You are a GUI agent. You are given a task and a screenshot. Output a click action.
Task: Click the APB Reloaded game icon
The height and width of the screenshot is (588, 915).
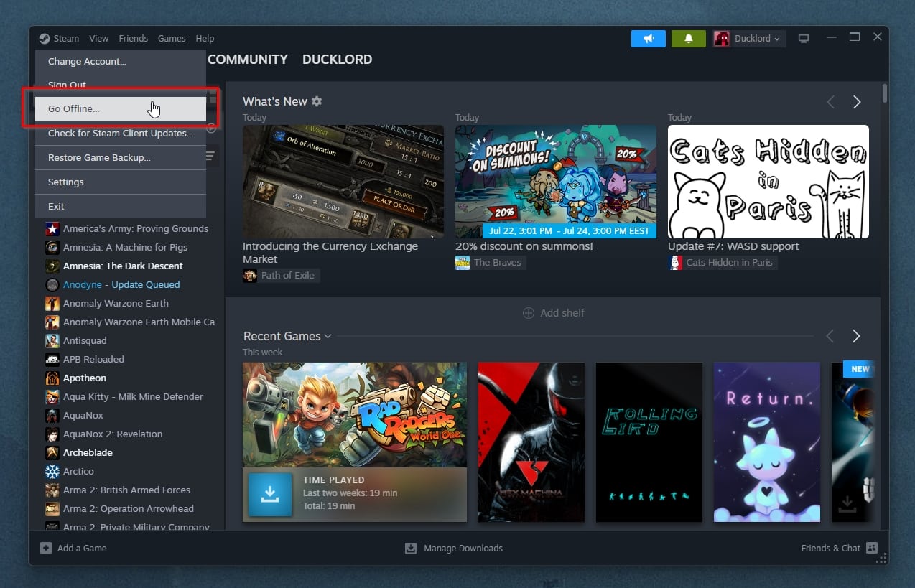point(52,359)
